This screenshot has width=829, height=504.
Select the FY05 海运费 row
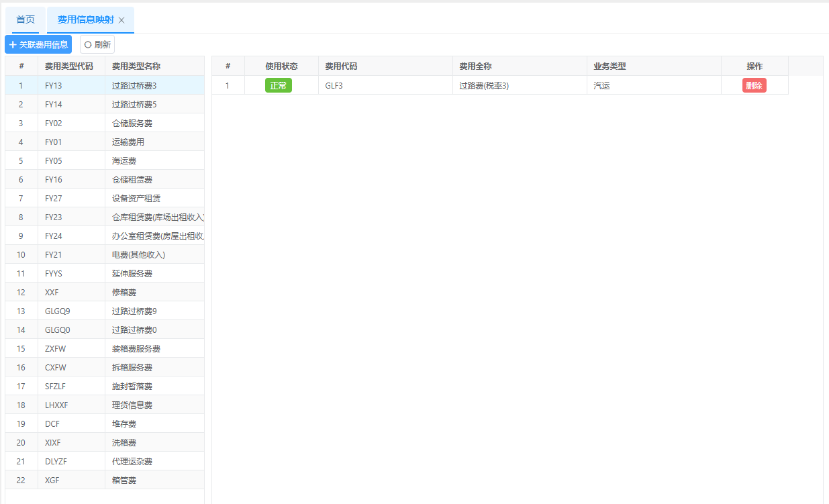[x=124, y=161]
